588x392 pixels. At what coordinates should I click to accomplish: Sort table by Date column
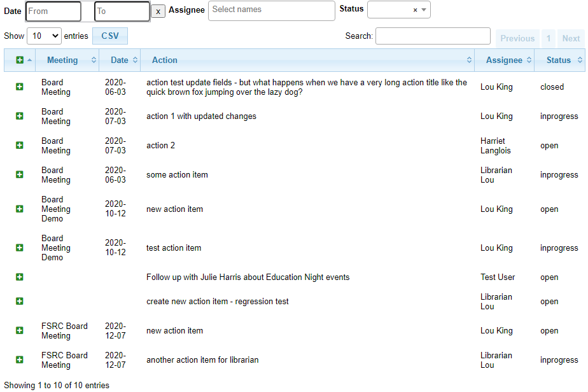120,60
